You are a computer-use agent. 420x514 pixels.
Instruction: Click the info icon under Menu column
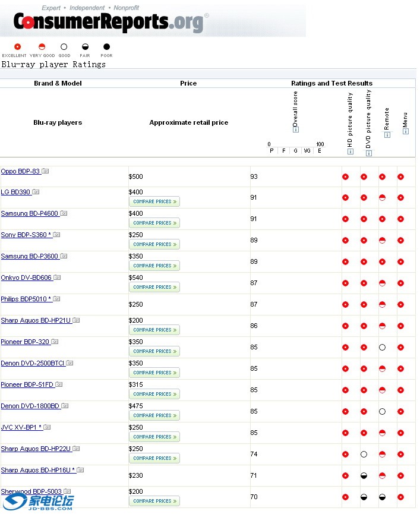405,131
